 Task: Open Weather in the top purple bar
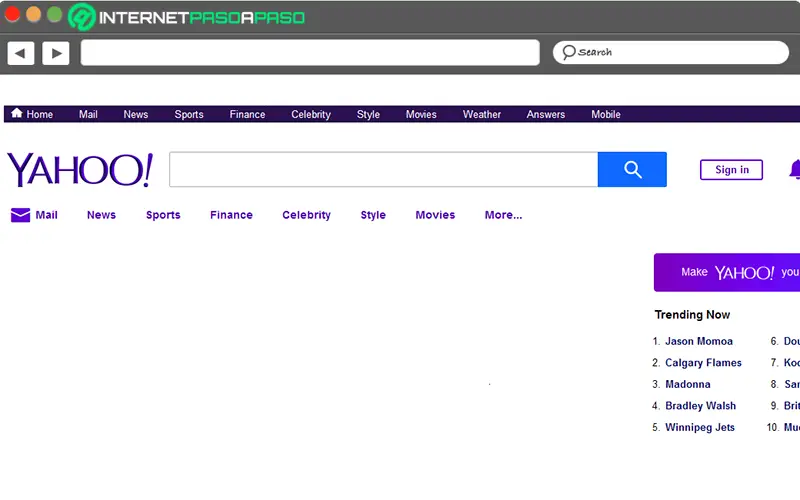[x=482, y=114]
